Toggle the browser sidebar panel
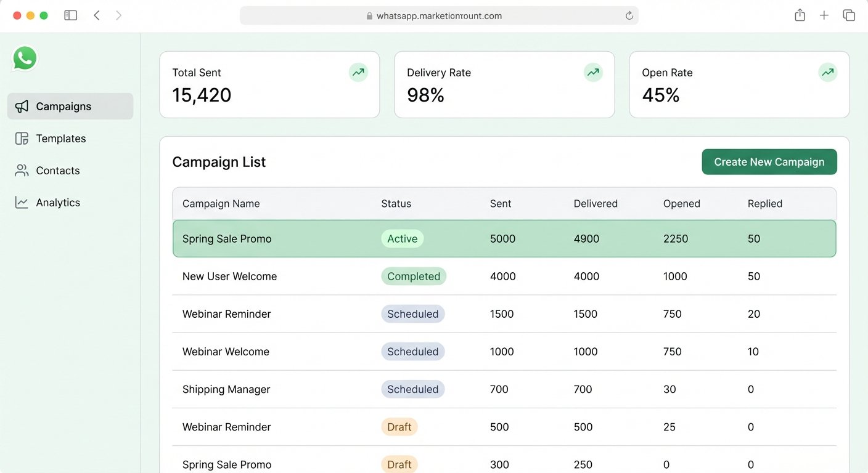868x473 pixels. (x=71, y=15)
